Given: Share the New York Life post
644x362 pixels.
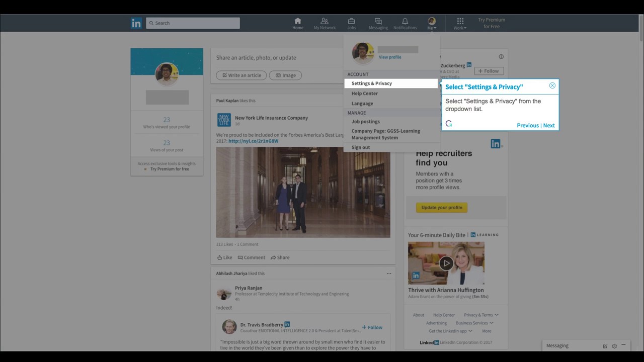Looking at the screenshot, I should click(280, 257).
